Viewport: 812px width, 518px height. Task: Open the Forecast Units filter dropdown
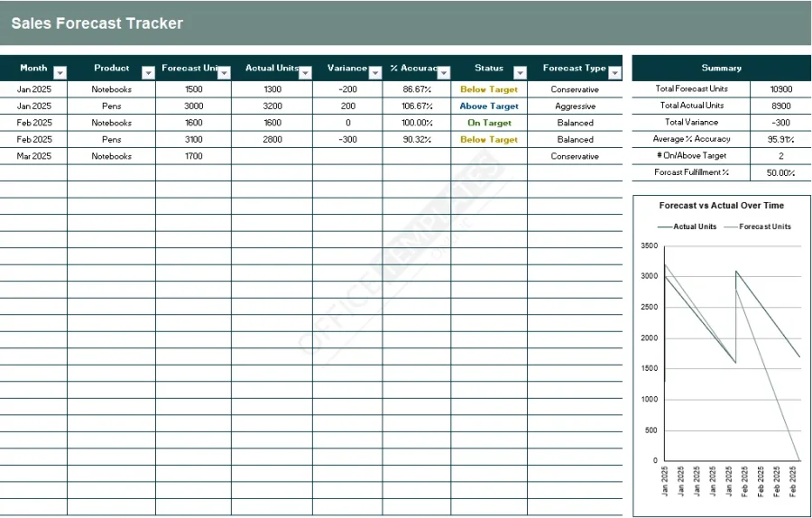(225, 73)
